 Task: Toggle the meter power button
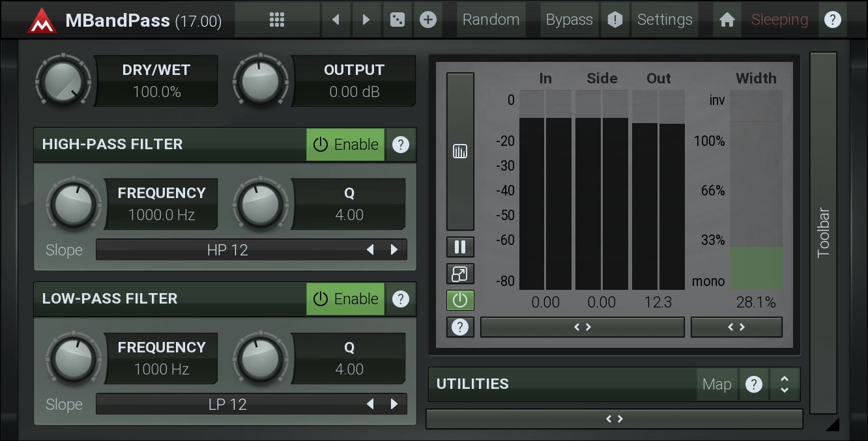(460, 300)
